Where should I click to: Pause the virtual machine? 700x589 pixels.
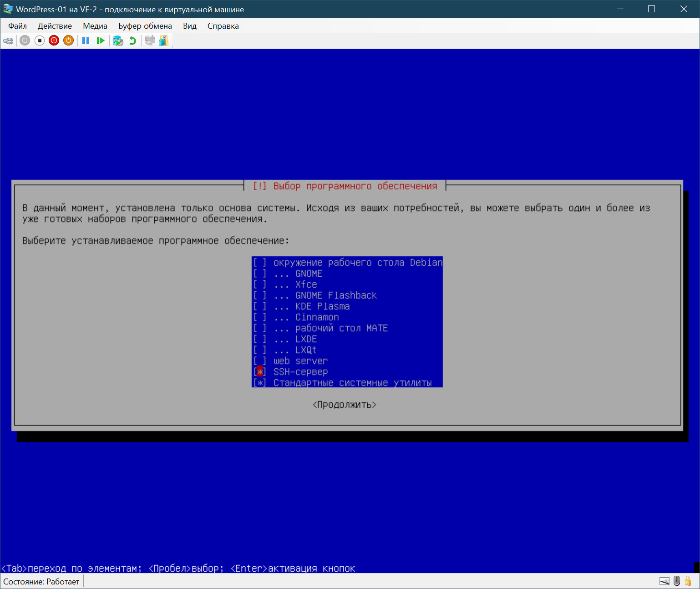pyautogui.click(x=86, y=41)
